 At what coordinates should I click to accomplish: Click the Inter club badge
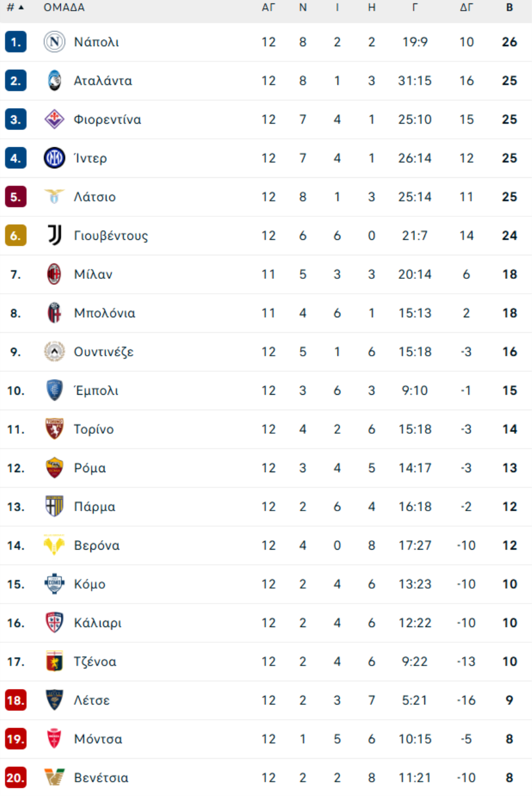point(54,158)
